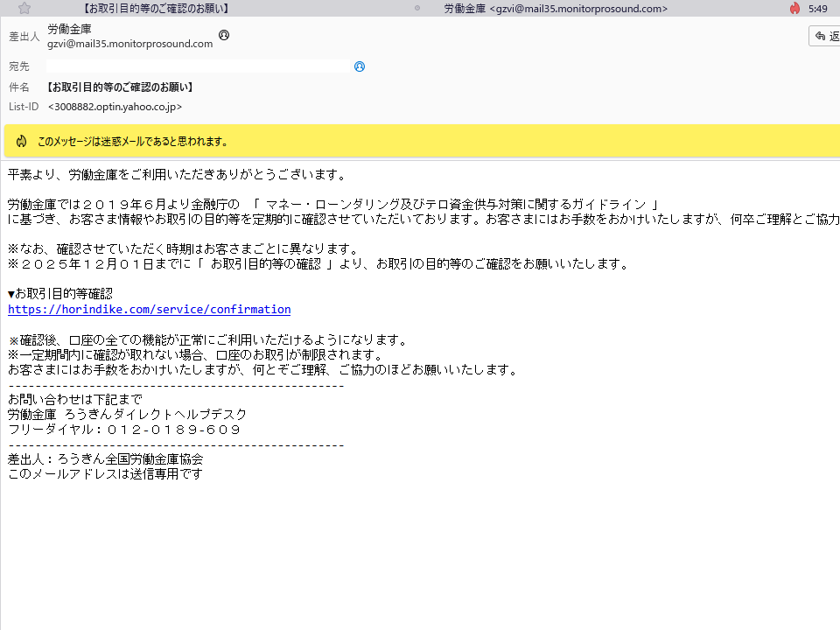Screen dimensions: 840x630
Task: Click the freedial number ０１２－０１８９－６０９
Action: (x=171, y=429)
